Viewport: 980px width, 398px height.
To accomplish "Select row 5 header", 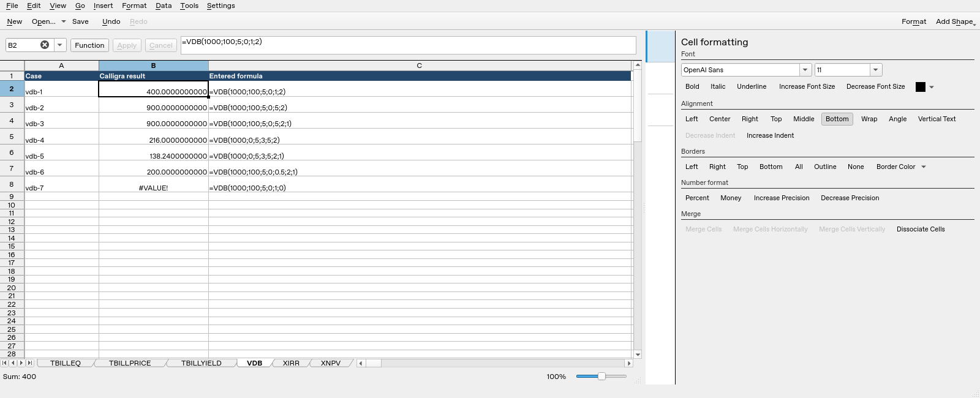I will tap(12, 137).
